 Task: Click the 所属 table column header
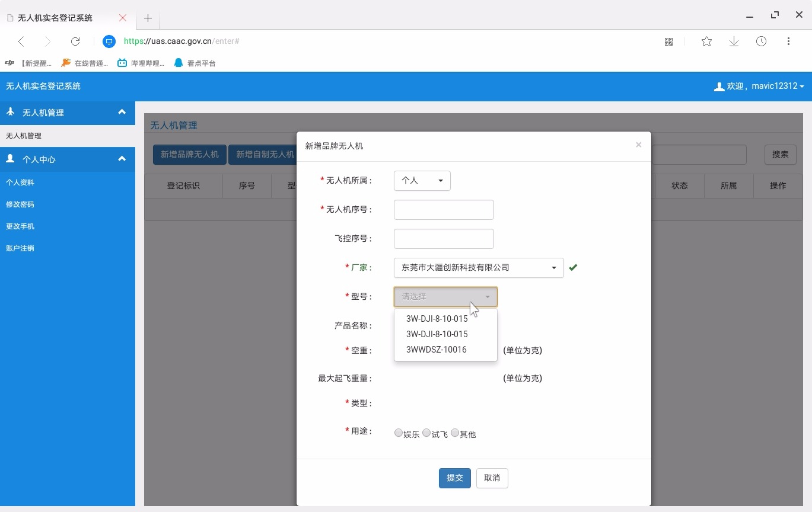point(729,186)
